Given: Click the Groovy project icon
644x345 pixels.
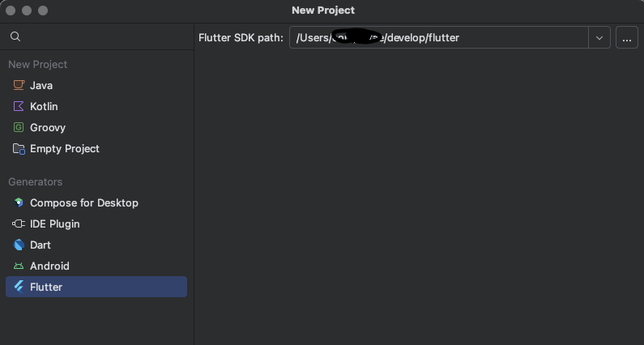Looking at the screenshot, I should [19, 127].
